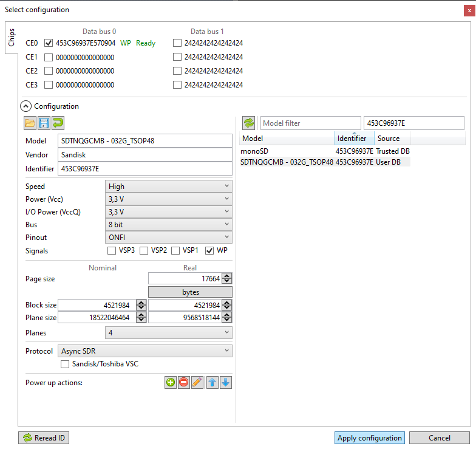Click into the Model filter field
The height and width of the screenshot is (449, 476).
(x=310, y=123)
